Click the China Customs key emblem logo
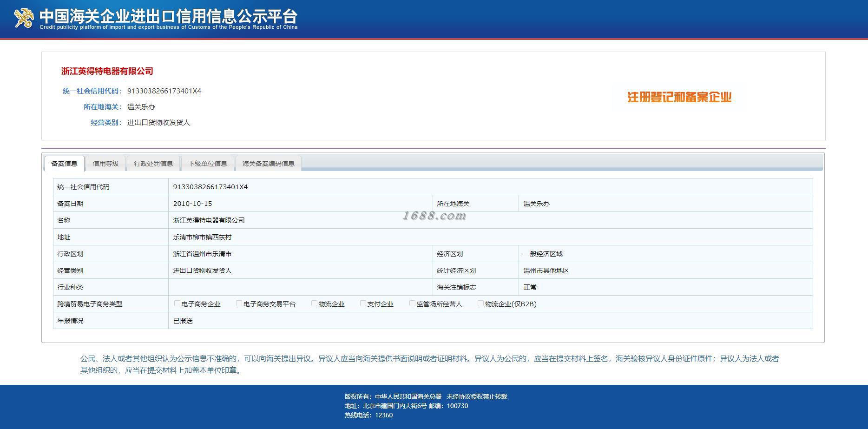The height and width of the screenshot is (429, 868). click(x=24, y=18)
